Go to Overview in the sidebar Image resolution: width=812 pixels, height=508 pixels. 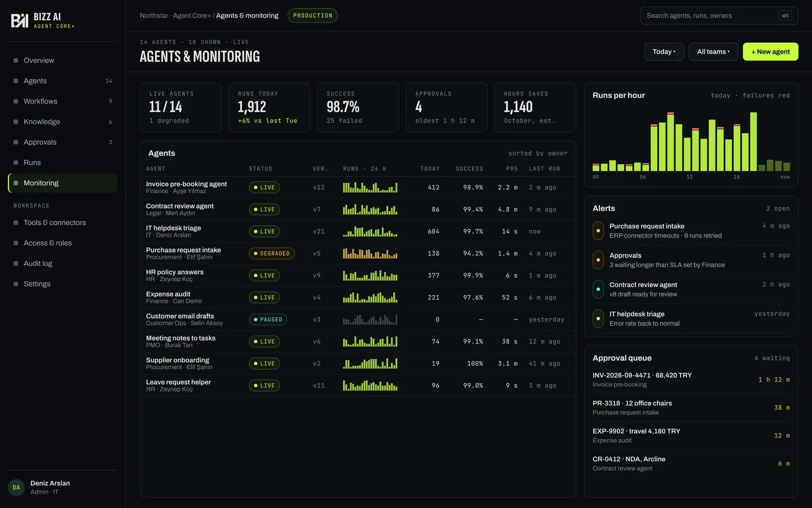[63, 60]
